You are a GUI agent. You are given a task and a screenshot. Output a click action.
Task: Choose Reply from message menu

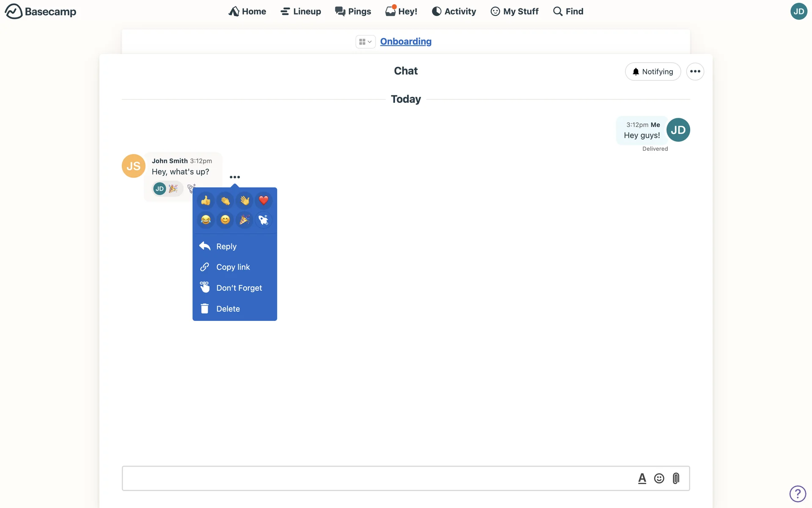226,246
